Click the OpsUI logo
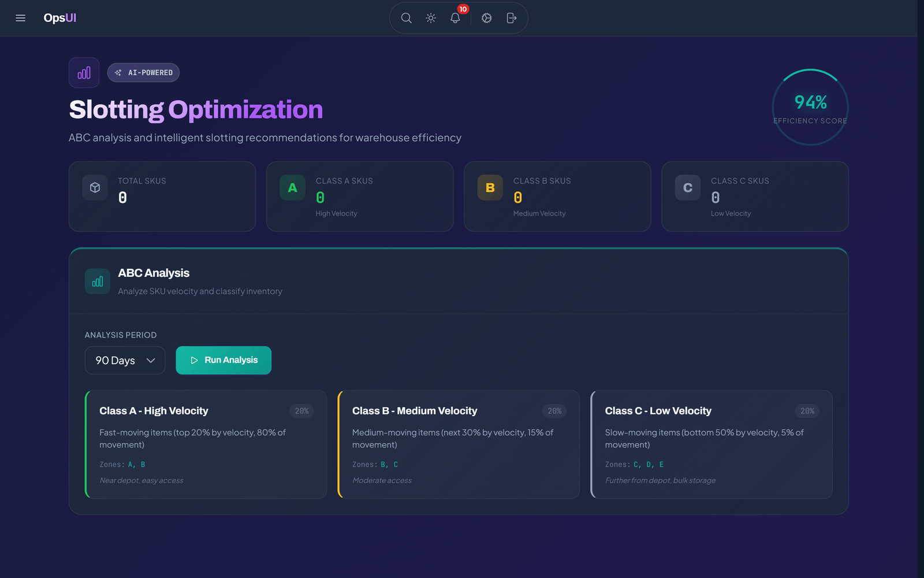The image size is (924, 578). (x=60, y=18)
